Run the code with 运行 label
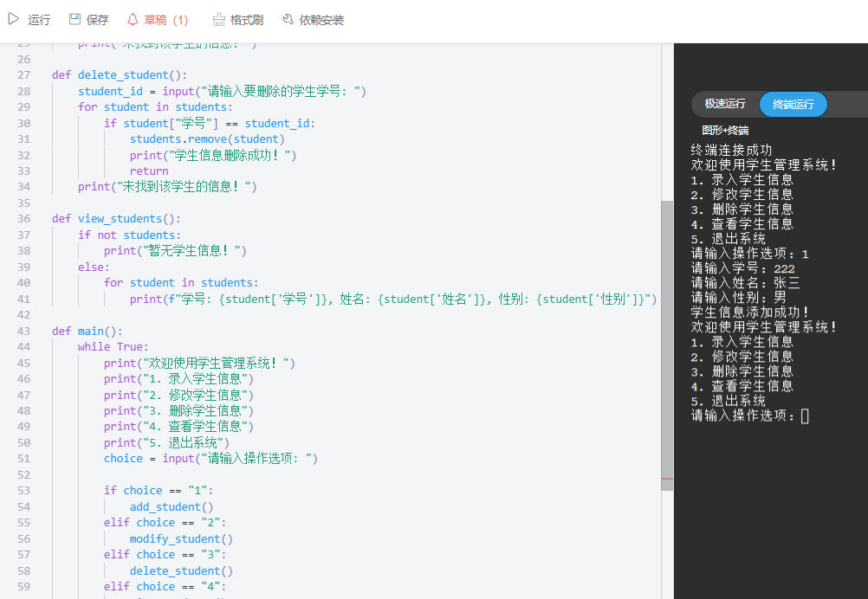Image resolution: width=868 pixels, height=599 pixels. (39, 20)
